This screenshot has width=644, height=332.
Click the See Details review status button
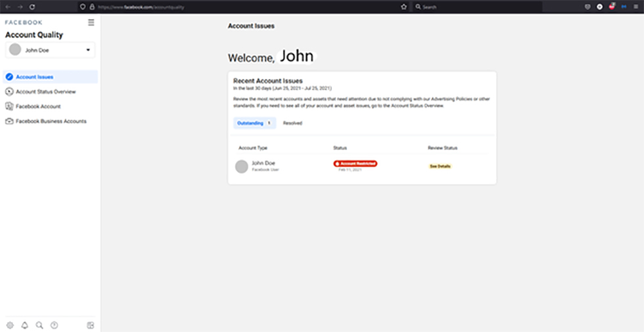(x=440, y=166)
